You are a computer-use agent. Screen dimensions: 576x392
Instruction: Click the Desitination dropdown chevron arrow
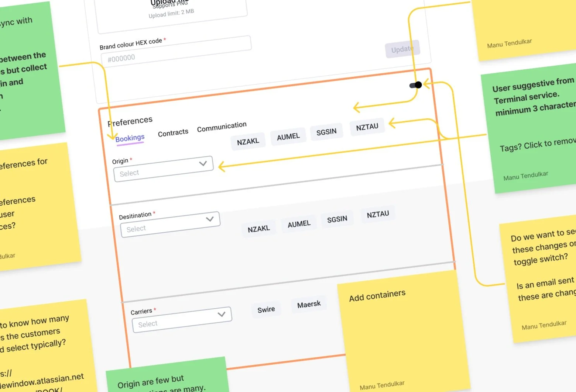210,219
